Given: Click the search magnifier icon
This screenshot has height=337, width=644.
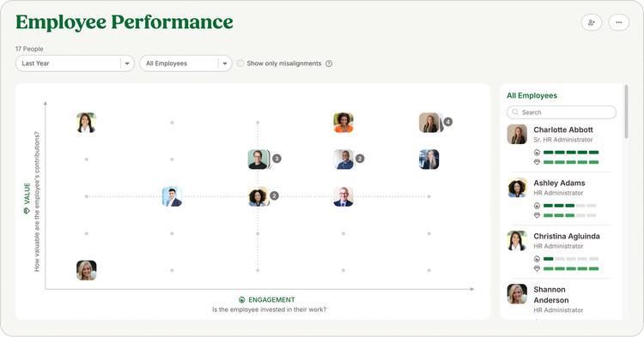Looking at the screenshot, I should [515, 112].
